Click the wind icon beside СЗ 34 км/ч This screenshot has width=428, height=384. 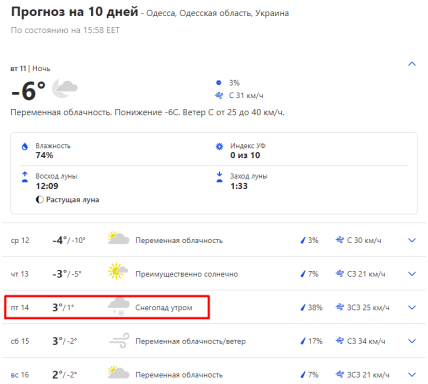point(340,341)
